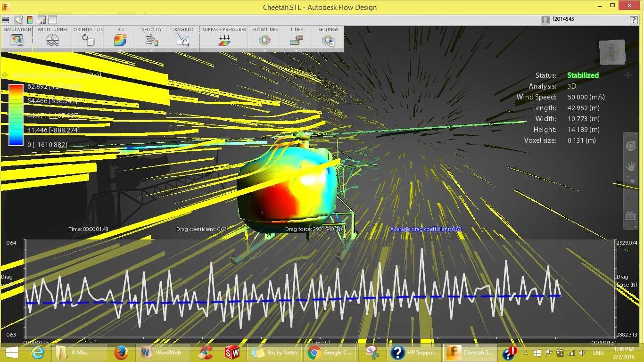This screenshot has width=644, height=362.
Task: Open the 0 Misc folder taskbar button
Action: coord(79,353)
